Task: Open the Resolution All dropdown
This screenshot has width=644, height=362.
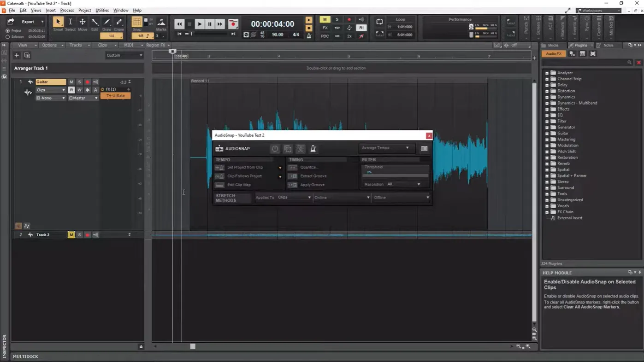Action: 404,184
